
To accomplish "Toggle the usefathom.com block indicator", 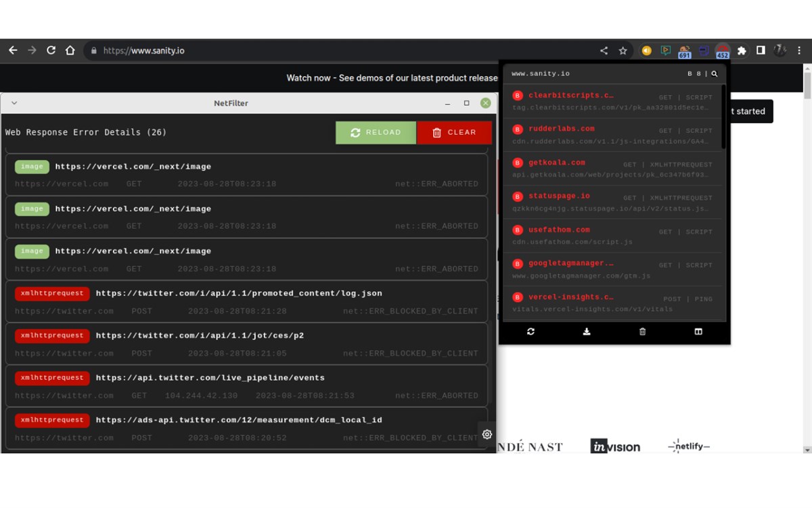I will click(x=516, y=230).
